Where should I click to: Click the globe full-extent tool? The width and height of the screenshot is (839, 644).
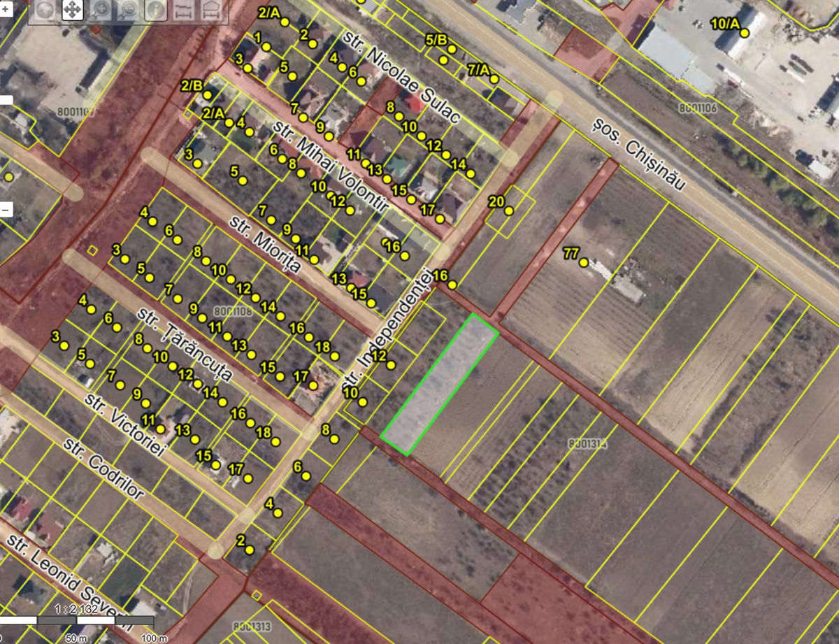click(45, 9)
